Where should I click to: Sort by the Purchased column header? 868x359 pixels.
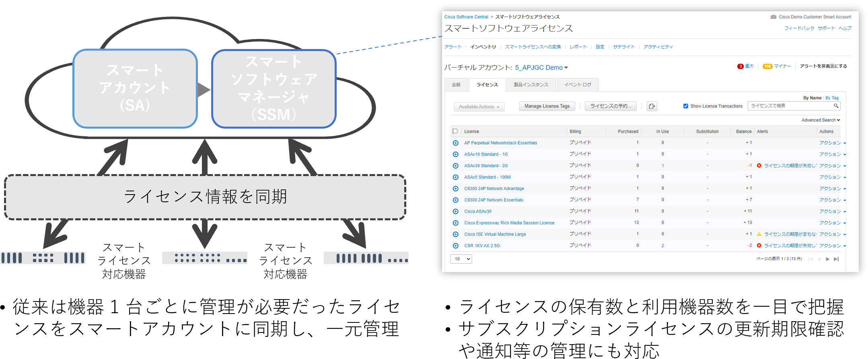pyautogui.click(x=628, y=131)
